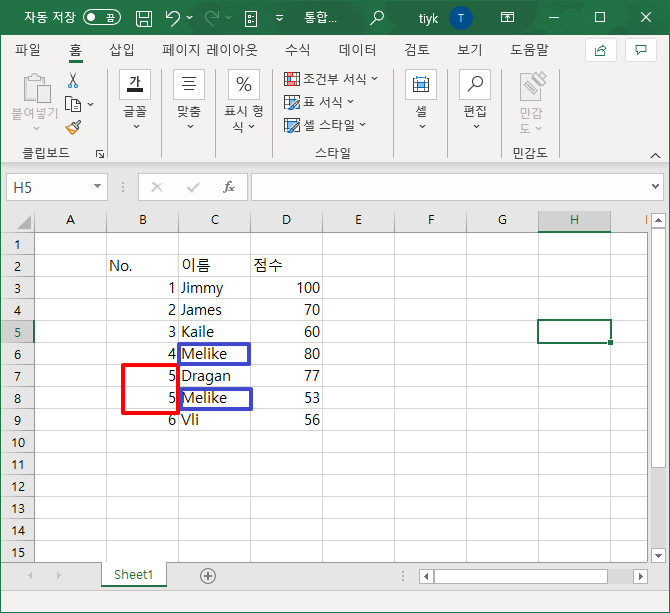Open the 편집 editing group button

coord(475,100)
